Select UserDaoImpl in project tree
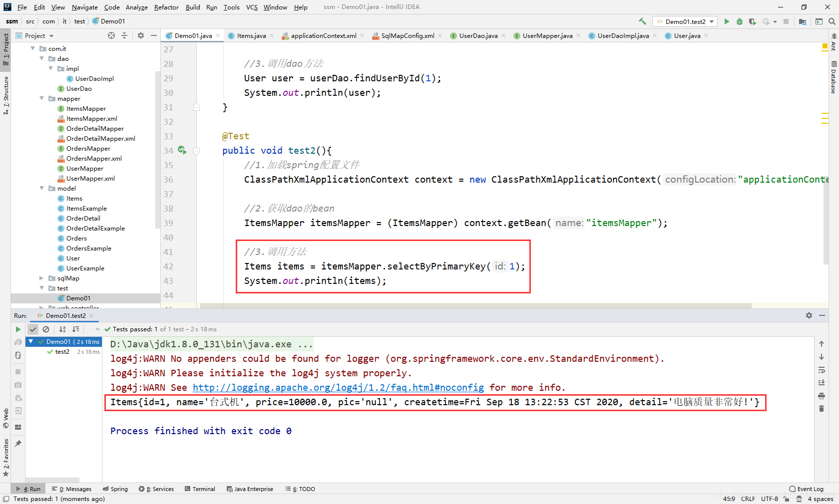This screenshot has width=839, height=504. (x=94, y=78)
